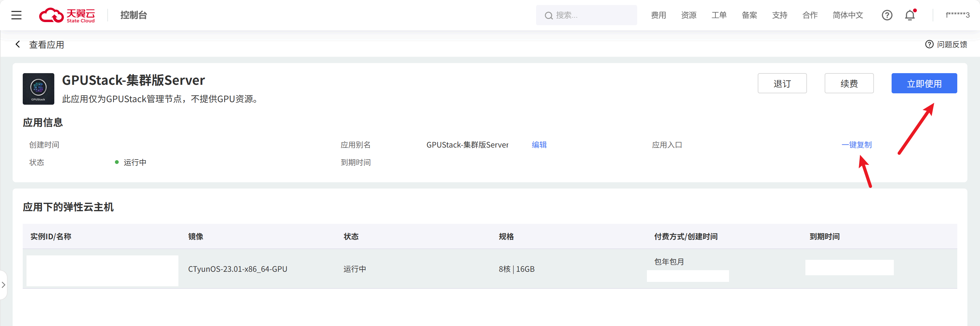Viewport: 980px width, 326px height.
Task: Click the 包年包月 payment cell
Action: [x=669, y=262]
